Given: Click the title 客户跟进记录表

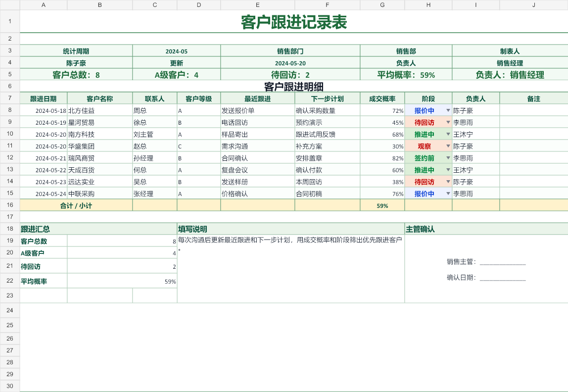Looking at the screenshot, I should (x=294, y=22).
